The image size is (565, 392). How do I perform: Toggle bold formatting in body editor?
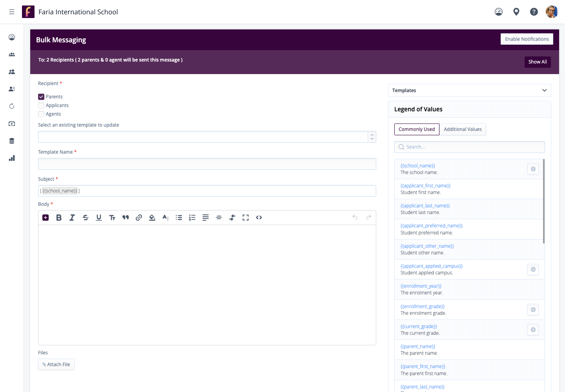coord(59,218)
